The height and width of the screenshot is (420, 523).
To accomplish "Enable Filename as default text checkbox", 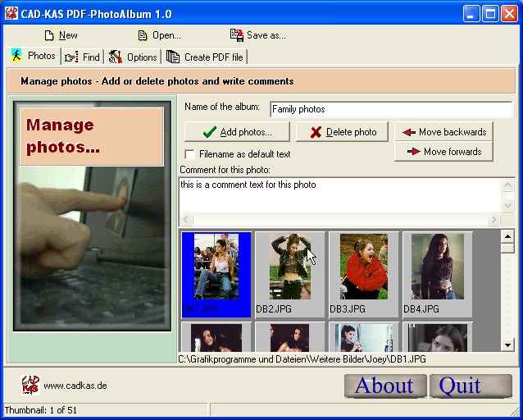I will coord(190,154).
